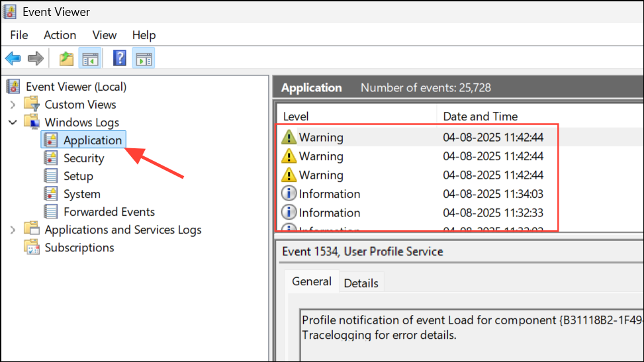Screen dimensions: 644x362
Task: Toggle Show/Hide Action Pane toolbar icon
Action: click(143, 58)
